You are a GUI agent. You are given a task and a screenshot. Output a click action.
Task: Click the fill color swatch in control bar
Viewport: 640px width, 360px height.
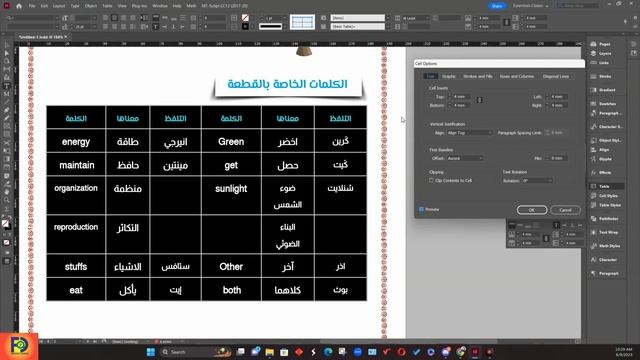(x=245, y=18)
